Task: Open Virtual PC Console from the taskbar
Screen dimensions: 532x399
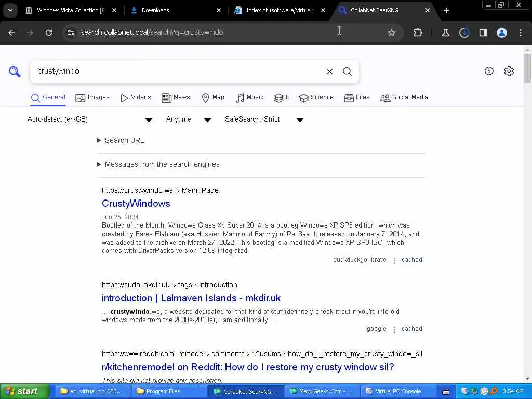Action: click(x=398, y=391)
